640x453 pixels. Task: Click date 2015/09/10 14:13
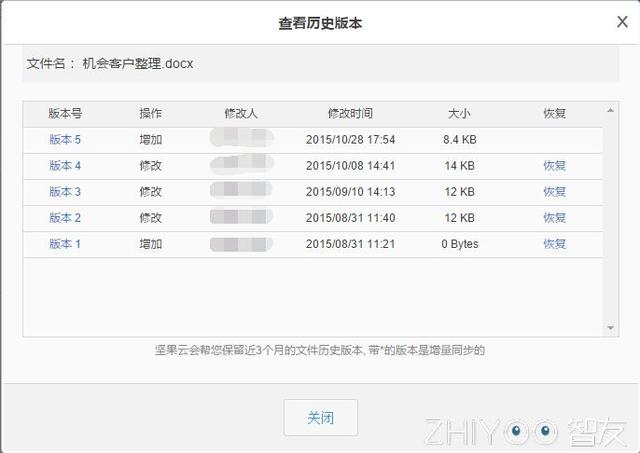click(351, 192)
